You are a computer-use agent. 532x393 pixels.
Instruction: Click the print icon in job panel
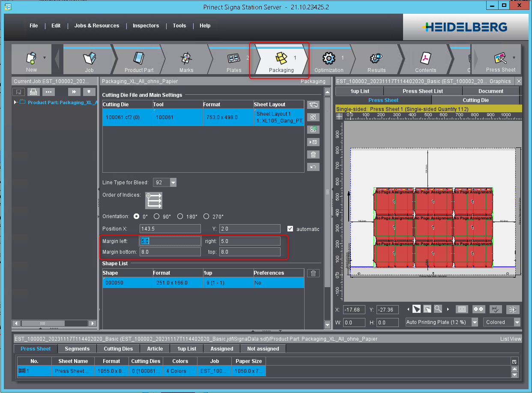[x=33, y=92]
